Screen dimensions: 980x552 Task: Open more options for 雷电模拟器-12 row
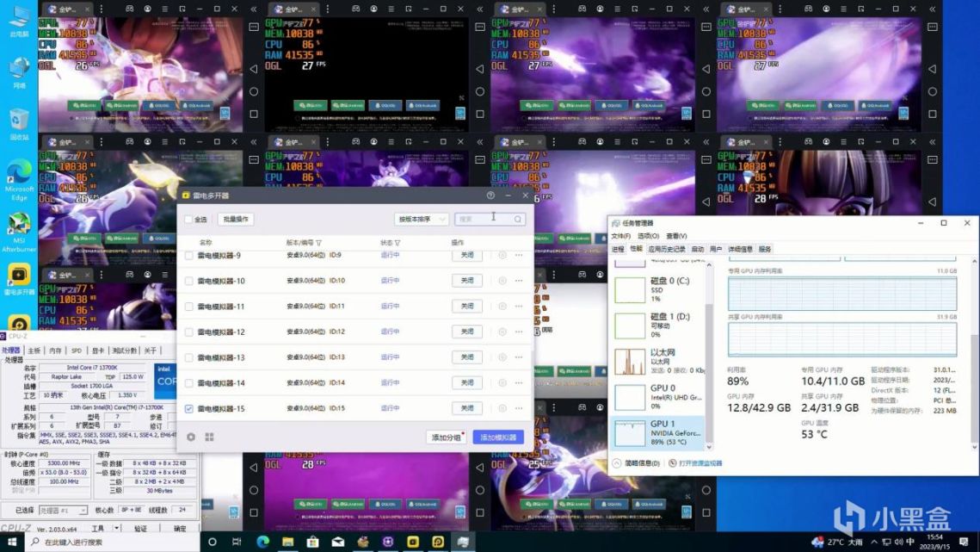pyautogui.click(x=519, y=332)
